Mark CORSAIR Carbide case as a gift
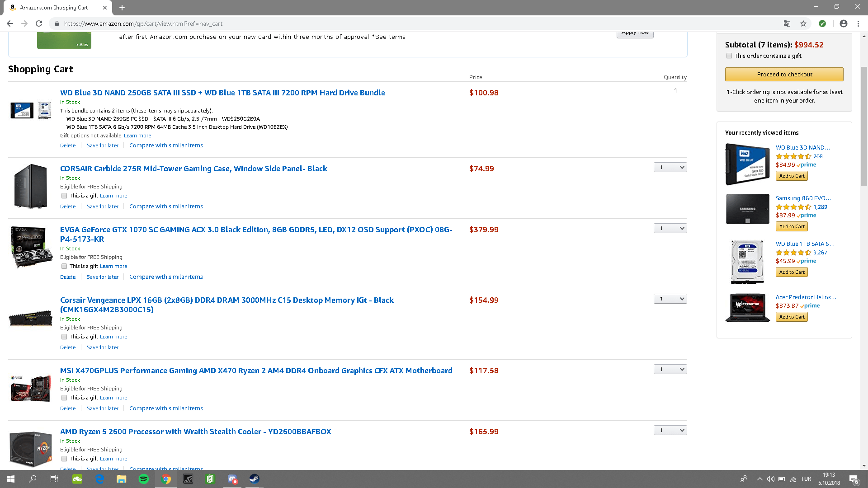Viewport: 868px width, 488px height. pyautogui.click(x=64, y=196)
